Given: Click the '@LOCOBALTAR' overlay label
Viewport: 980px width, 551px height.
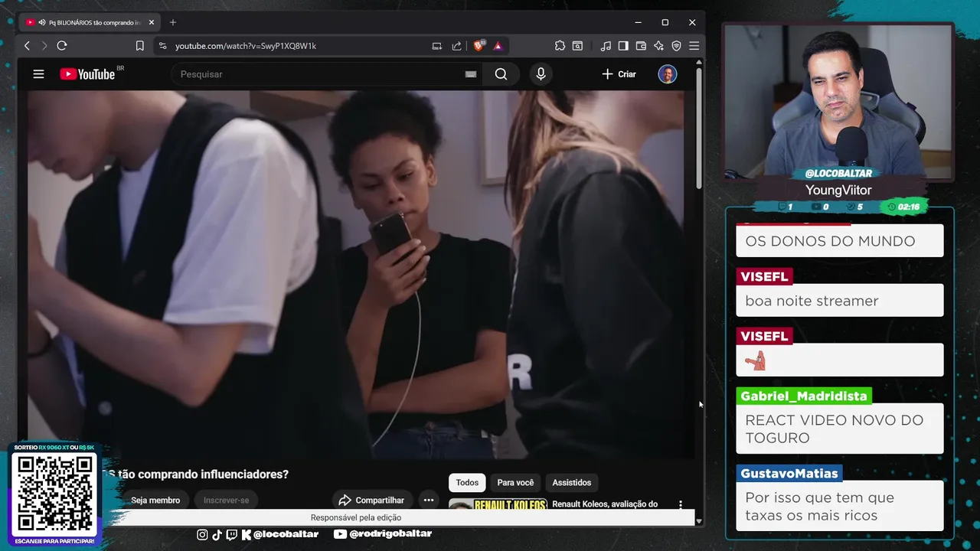Looking at the screenshot, I should pos(838,174).
